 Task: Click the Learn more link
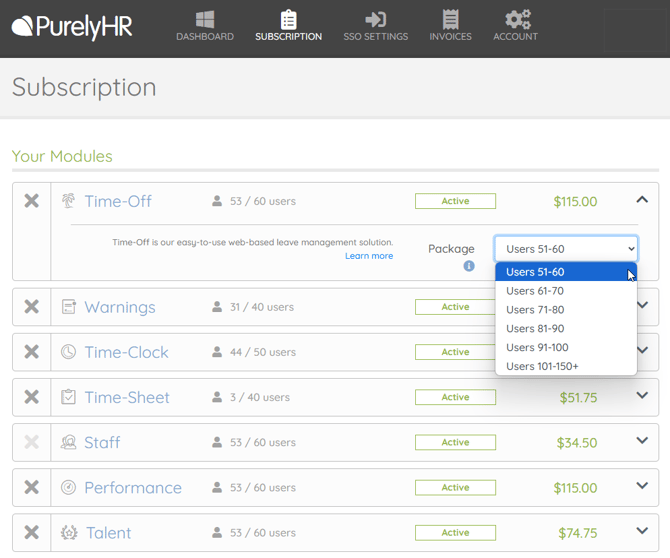point(369,256)
